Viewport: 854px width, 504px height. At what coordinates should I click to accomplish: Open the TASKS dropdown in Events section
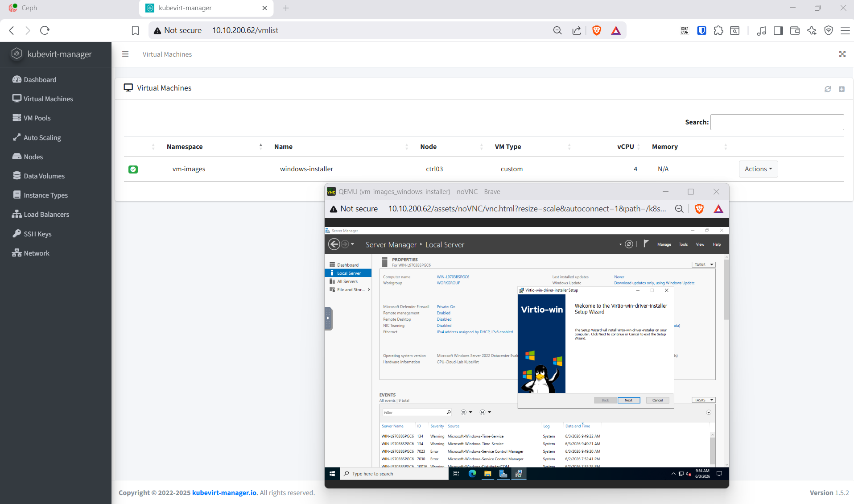(x=703, y=400)
